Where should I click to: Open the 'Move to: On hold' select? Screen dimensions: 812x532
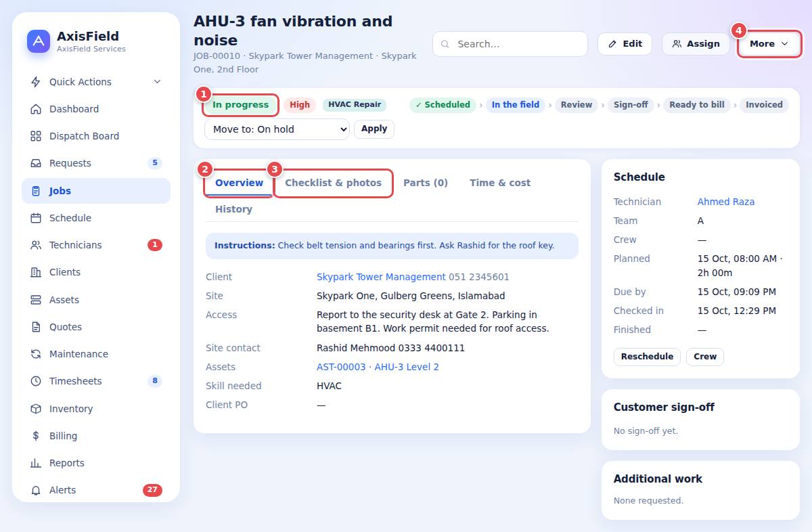[277, 129]
